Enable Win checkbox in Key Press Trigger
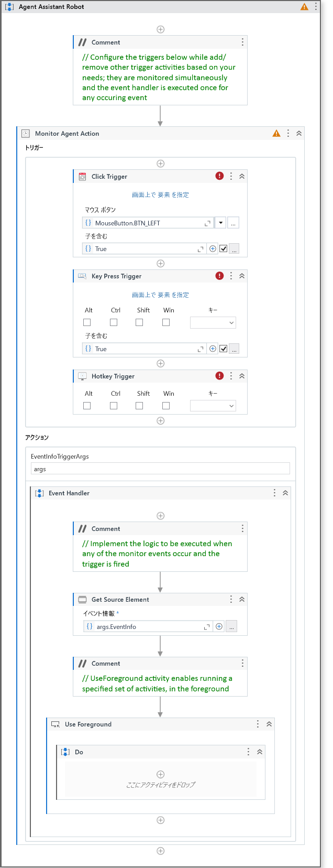This screenshot has height=868, width=333. pos(166,322)
